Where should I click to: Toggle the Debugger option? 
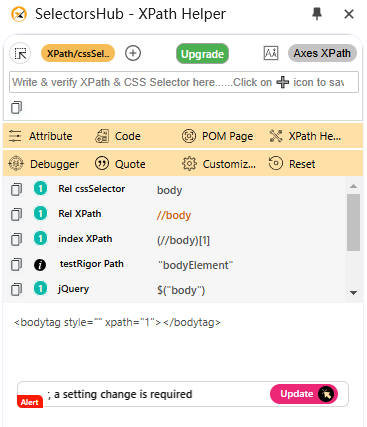43,164
